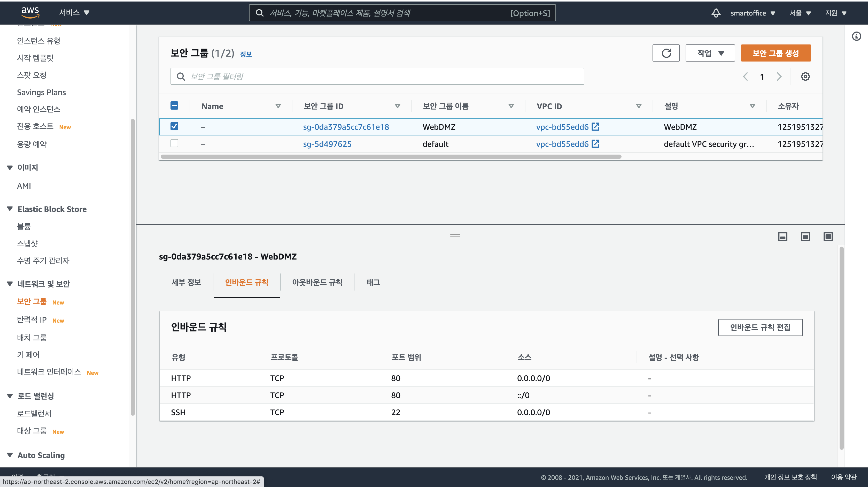Click the AWS logo home icon
This screenshot has width=868, height=487.
(30, 12)
